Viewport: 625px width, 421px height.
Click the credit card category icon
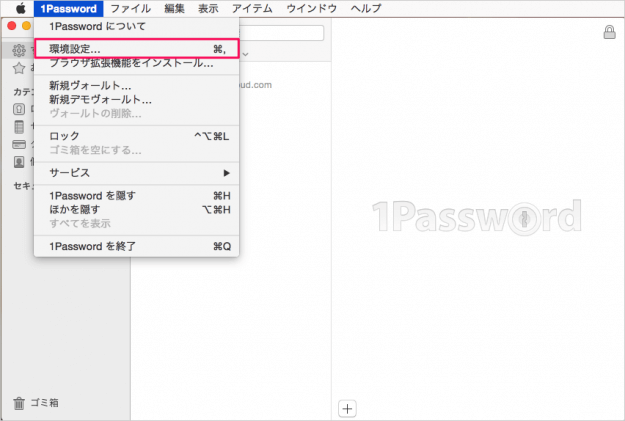19,145
